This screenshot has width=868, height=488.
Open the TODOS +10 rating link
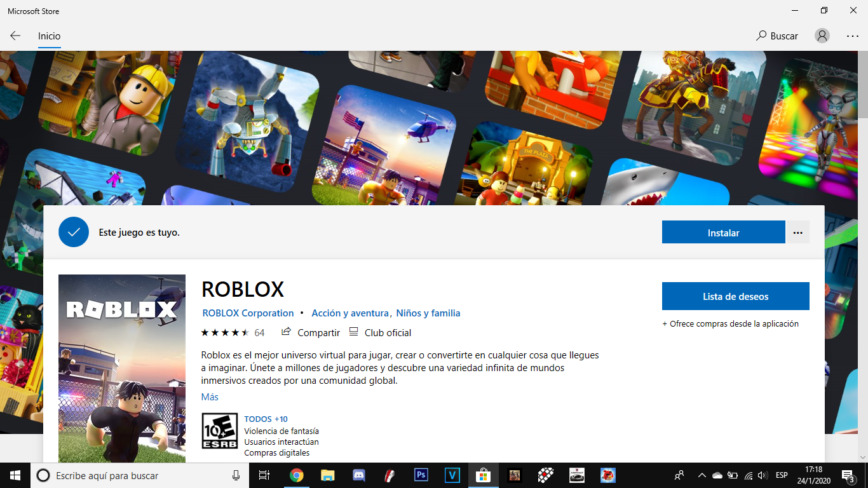click(x=266, y=419)
